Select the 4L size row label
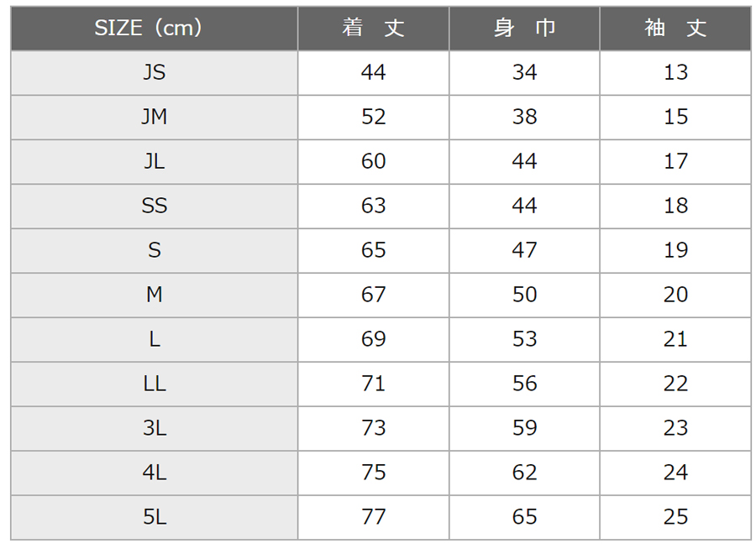The image size is (756, 549). pos(155,473)
